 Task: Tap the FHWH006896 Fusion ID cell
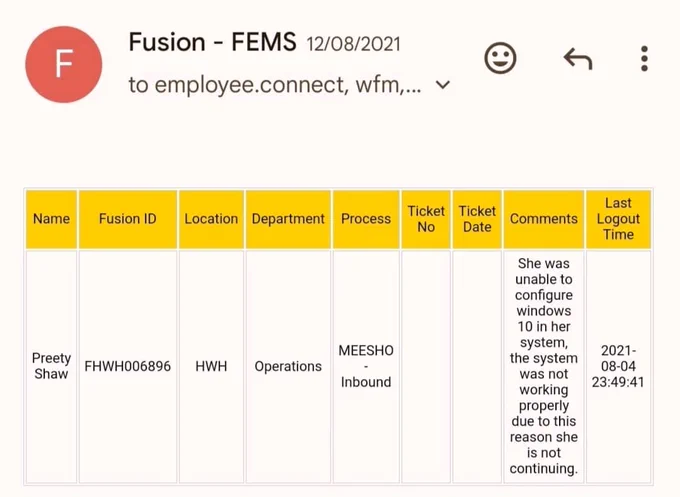128,366
